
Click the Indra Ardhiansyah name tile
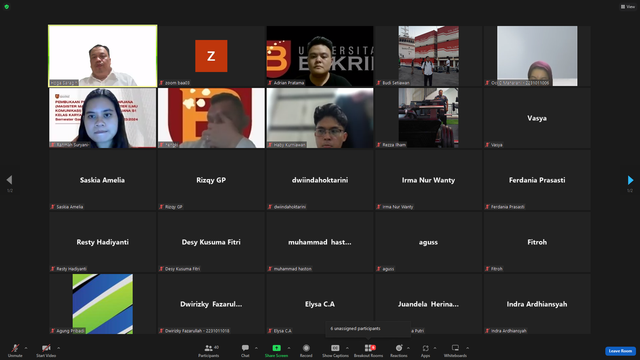tap(537, 304)
